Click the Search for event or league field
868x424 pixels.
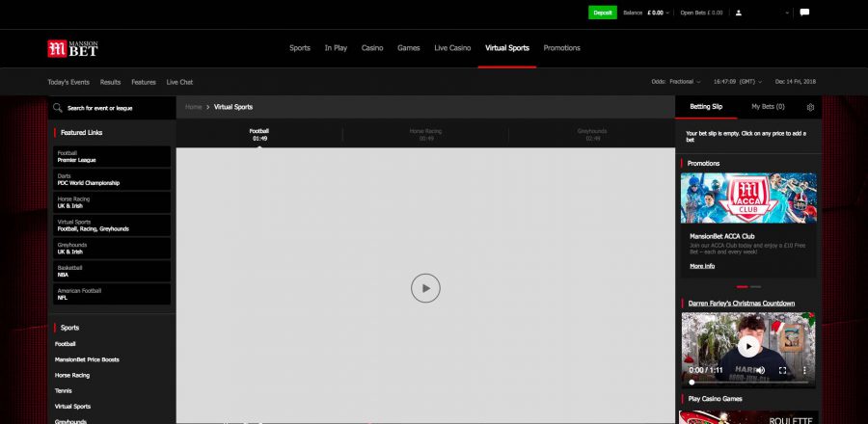point(113,108)
